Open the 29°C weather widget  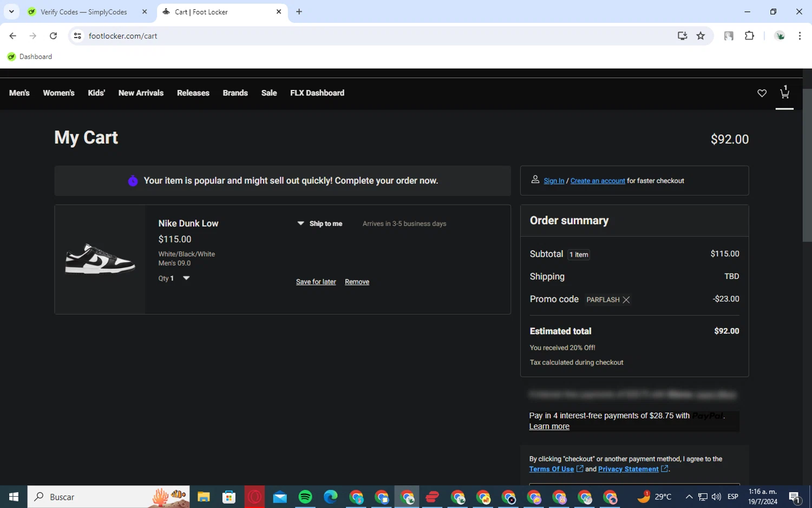(x=654, y=497)
